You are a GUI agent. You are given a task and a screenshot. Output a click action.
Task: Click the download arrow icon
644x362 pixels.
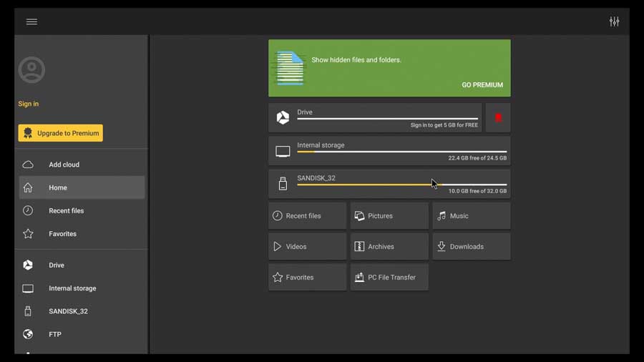[x=441, y=246]
